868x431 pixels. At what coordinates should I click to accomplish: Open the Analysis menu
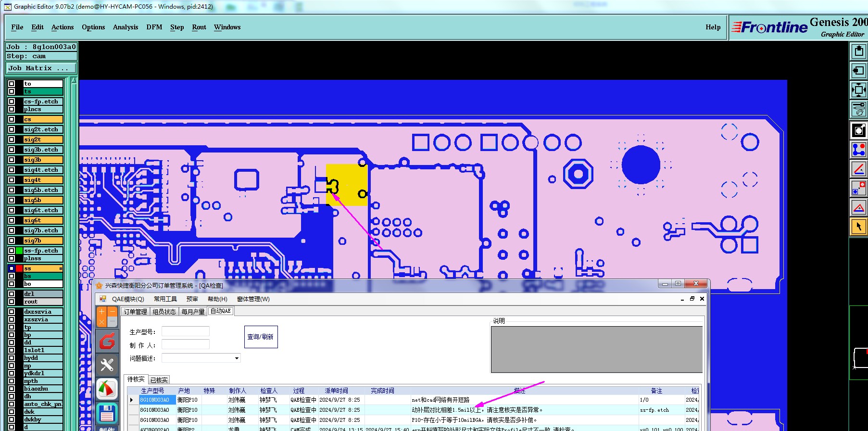pyautogui.click(x=126, y=27)
